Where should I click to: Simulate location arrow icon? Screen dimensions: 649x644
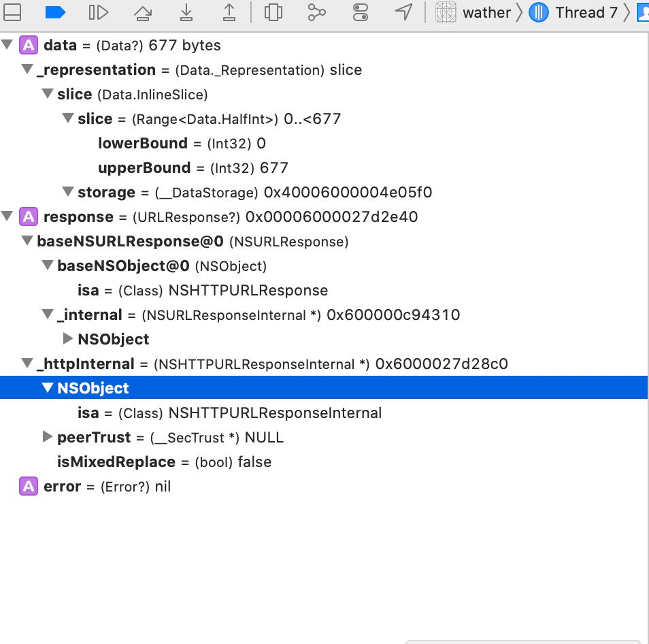[x=403, y=12]
